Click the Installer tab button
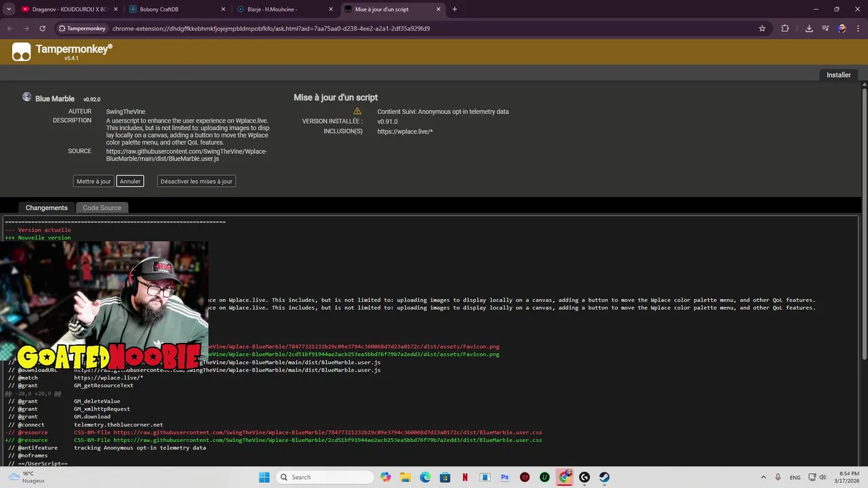This screenshot has height=488, width=868. pos(838,75)
